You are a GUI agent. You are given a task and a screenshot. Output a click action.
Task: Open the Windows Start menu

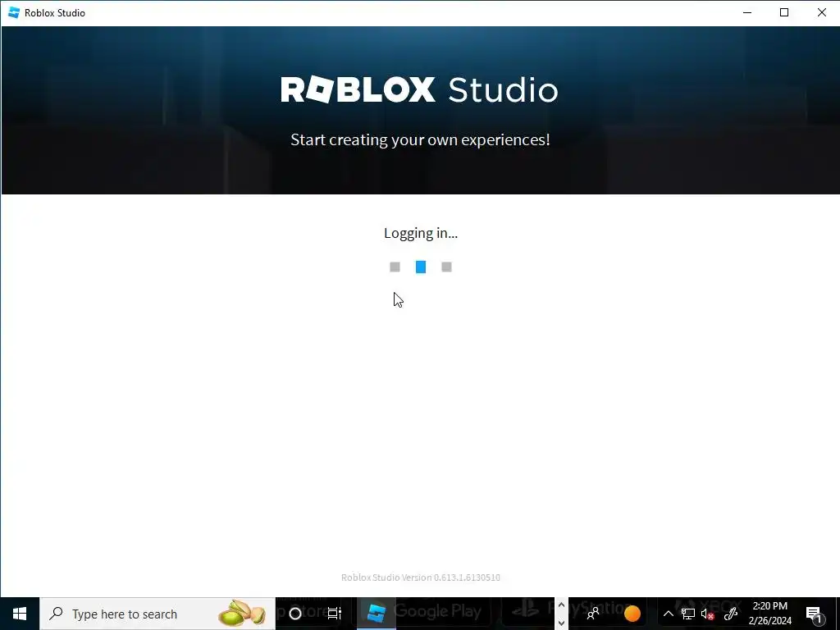click(x=20, y=614)
